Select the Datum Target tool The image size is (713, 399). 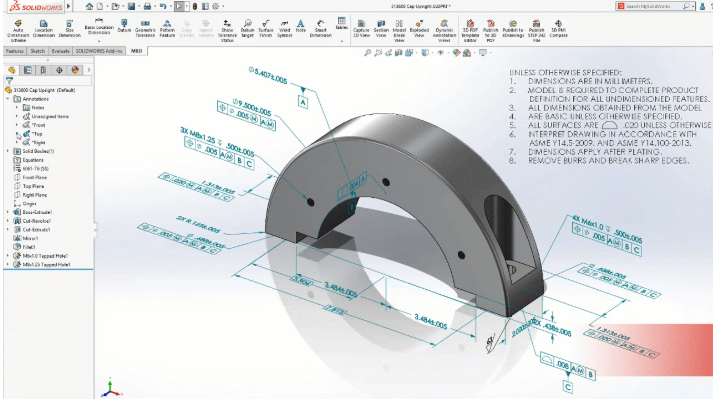point(247,28)
